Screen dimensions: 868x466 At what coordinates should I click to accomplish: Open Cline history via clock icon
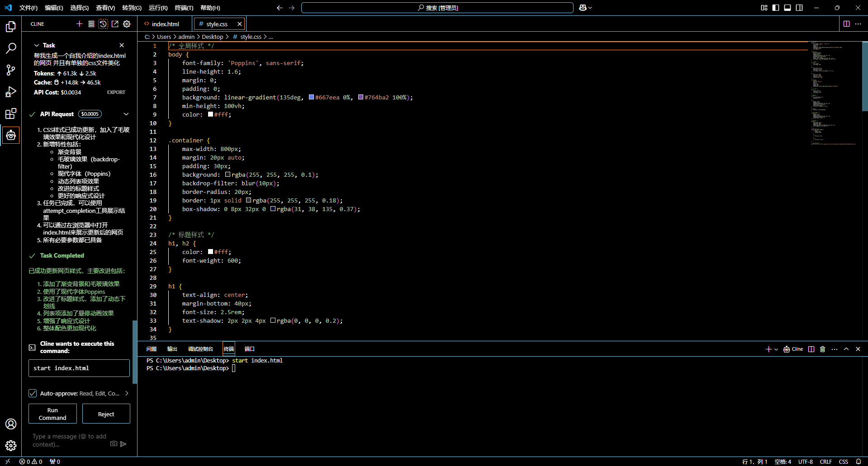tap(103, 24)
